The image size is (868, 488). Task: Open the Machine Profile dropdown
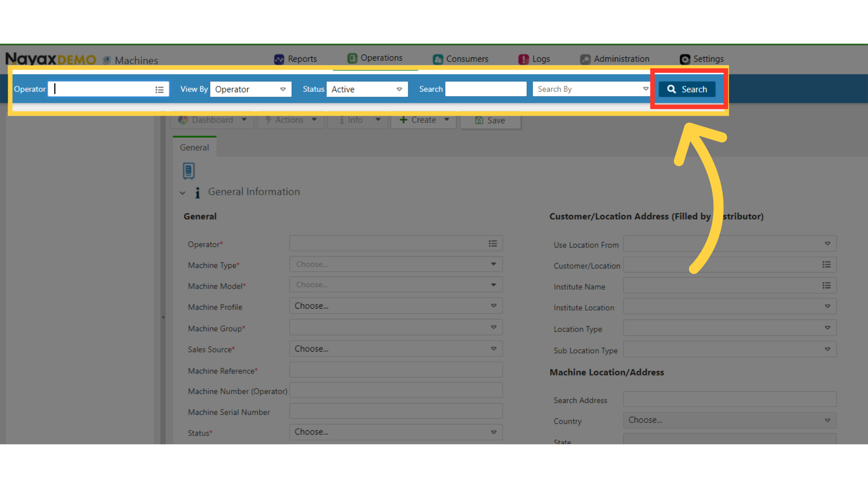point(396,306)
